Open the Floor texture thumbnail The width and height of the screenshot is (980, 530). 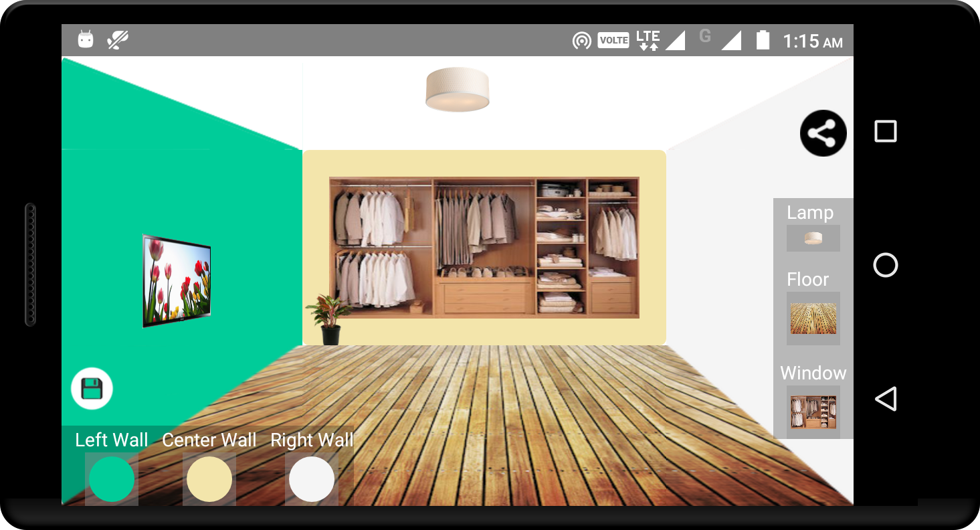tap(813, 319)
